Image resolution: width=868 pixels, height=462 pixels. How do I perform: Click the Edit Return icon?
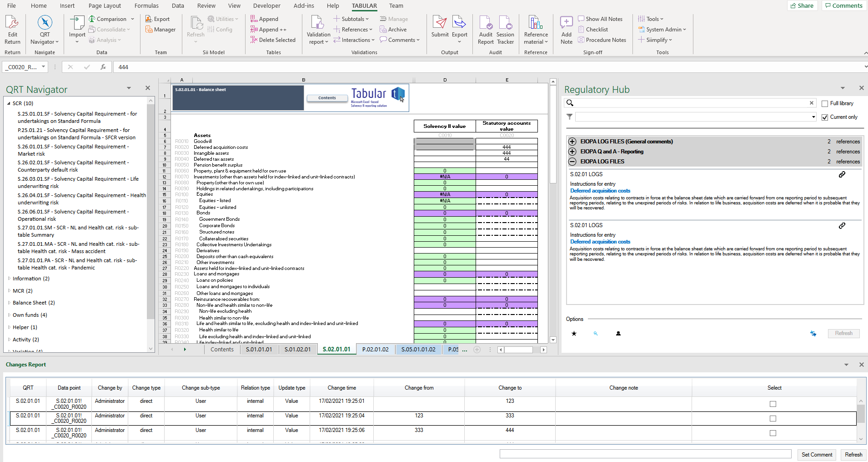(x=12, y=23)
